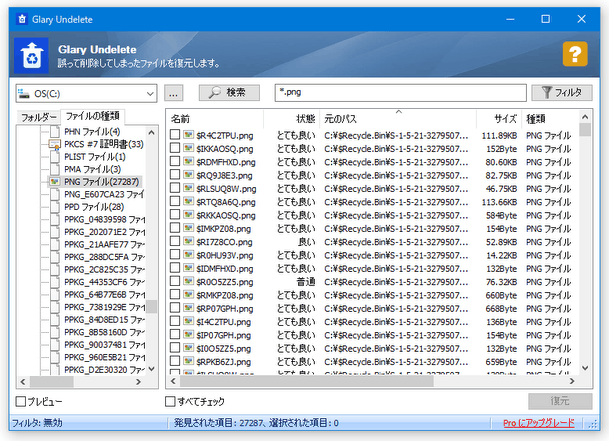
Task: Click the tree panel horizontal scrollbar thumb
Action: (x=52, y=382)
